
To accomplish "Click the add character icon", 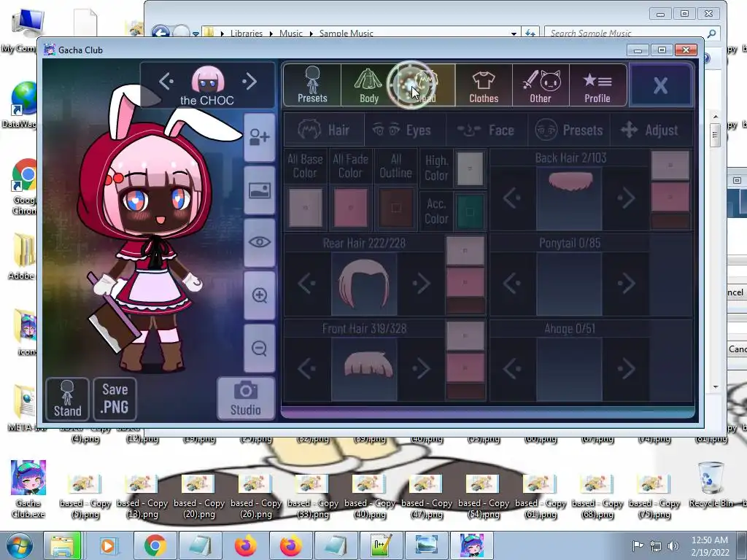I will [x=259, y=138].
